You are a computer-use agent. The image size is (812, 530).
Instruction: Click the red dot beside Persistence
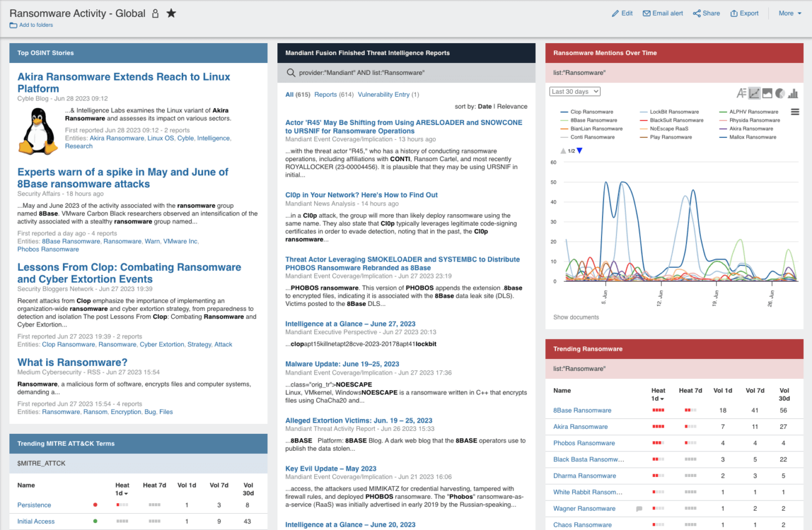click(95, 504)
